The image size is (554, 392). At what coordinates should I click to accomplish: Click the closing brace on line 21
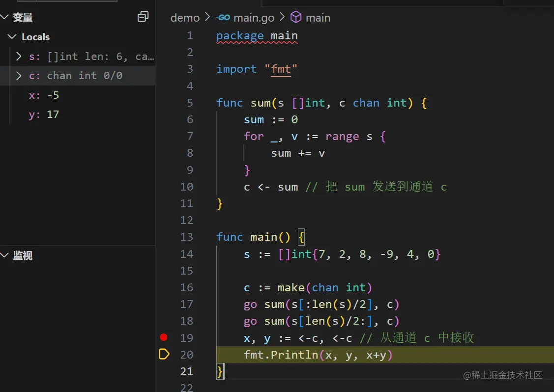coord(220,371)
